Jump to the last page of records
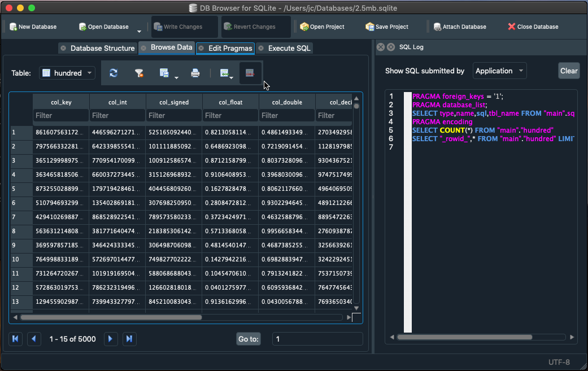 [129, 339]
